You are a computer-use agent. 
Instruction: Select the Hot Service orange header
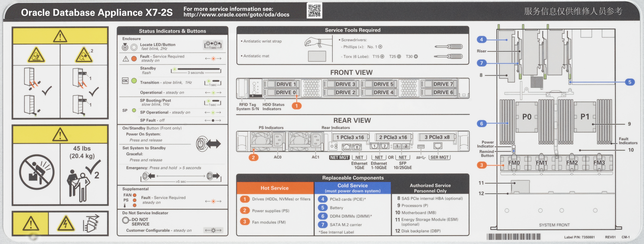pyautogui.click(x=275, y=188)
